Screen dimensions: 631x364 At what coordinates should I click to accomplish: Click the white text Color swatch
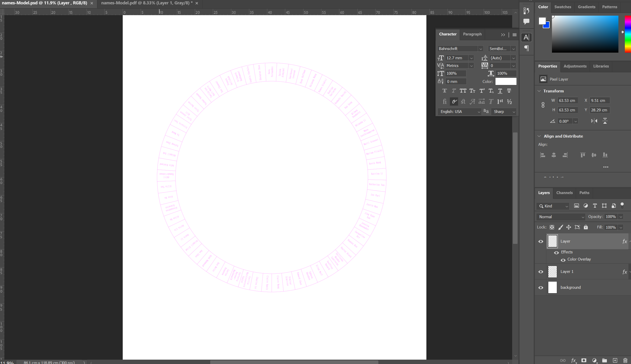505,82
